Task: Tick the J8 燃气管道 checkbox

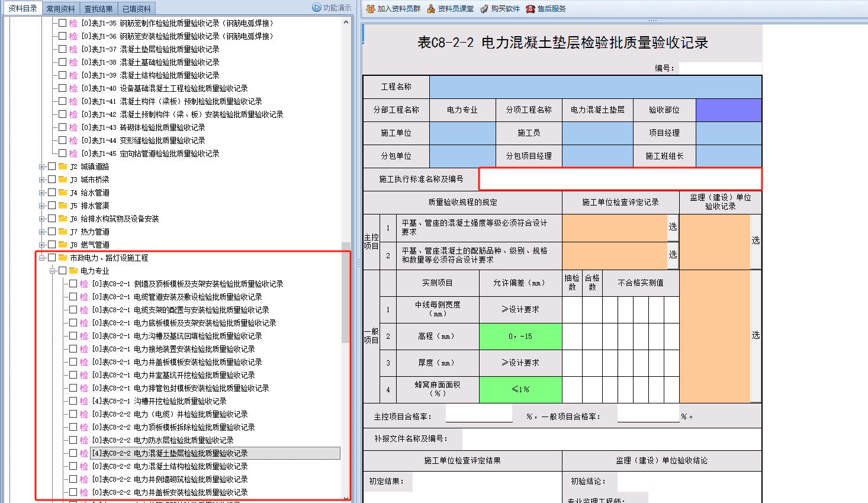Action: (x=52, y=245)
